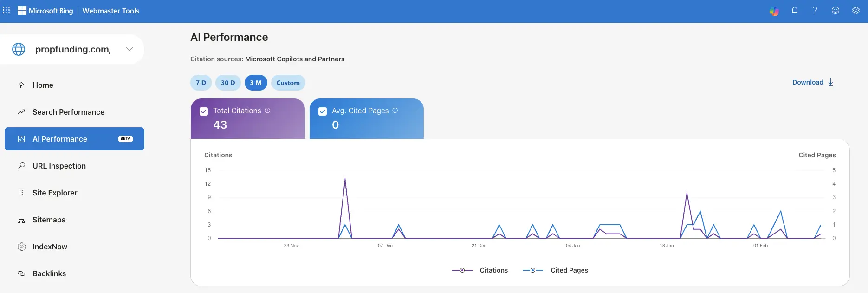Click the info icon next to Avg. Cited Pages
The width and height of the screenshot is (868, 293).
[x=395, y=111]
